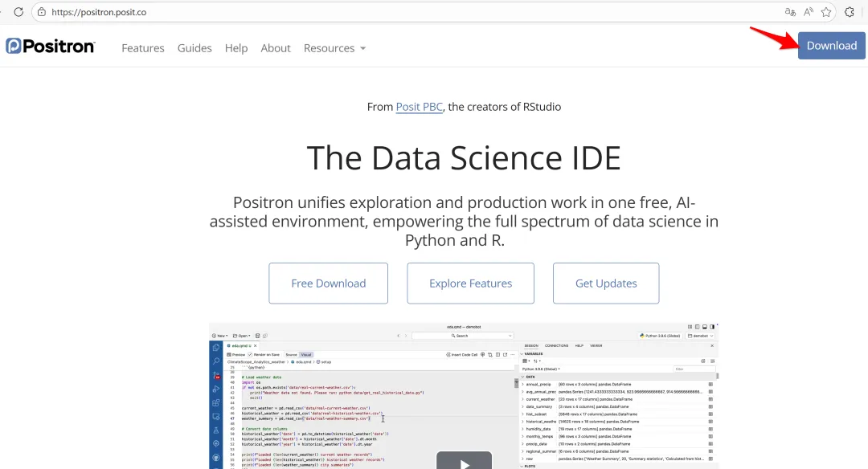Screen dimensions: 868x469
Task: Click the Source Control icon with red badge
Action: click(x=216, y=375)
